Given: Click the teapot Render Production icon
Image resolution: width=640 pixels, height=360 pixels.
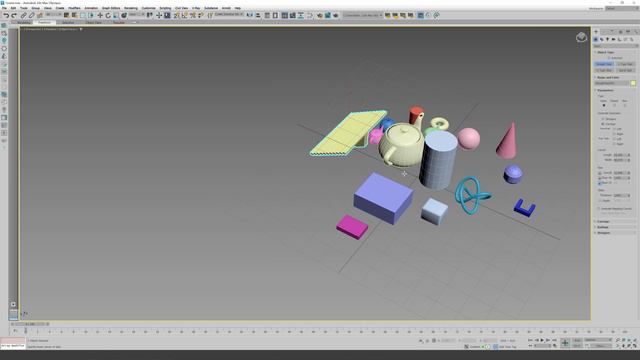Looking at the screenshot, I should (x=336, y=16).
